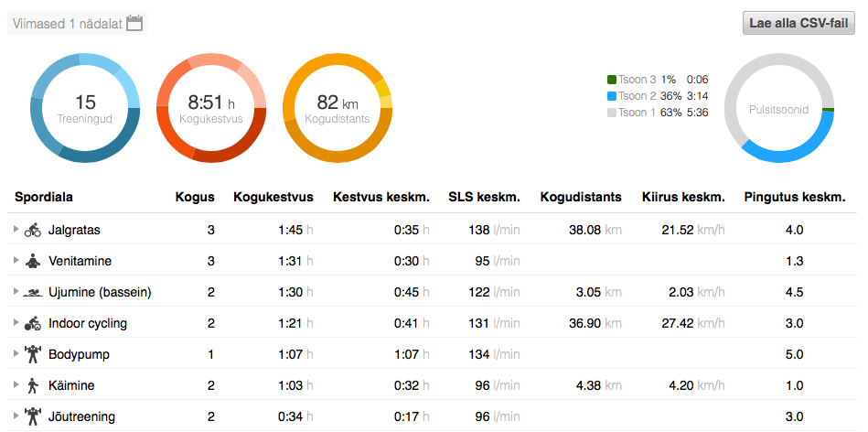This screenshot has width=868, height=432.
Task: Download the CSV file with Lae alla CSV-fail
Action: coord(798,24)
